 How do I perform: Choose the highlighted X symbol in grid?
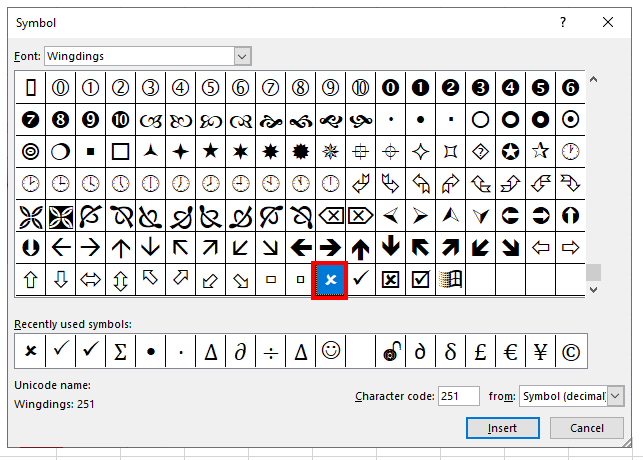pyautogui.click(x=330, y=280)
